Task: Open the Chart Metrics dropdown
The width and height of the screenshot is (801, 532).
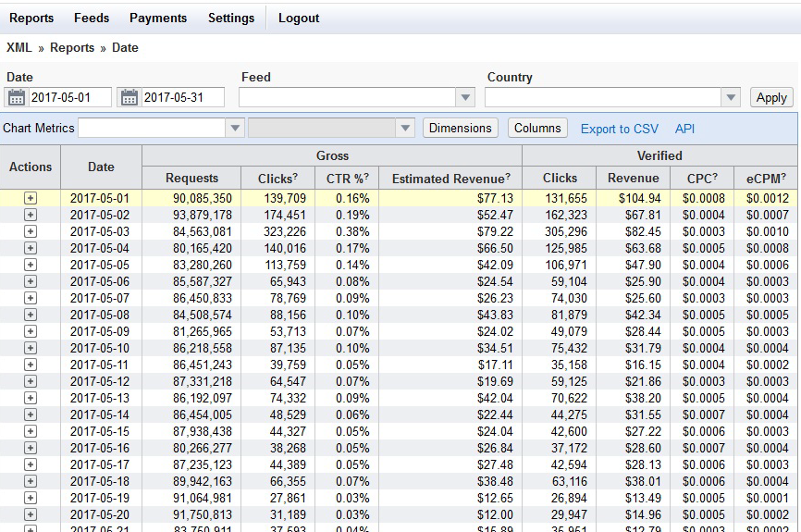Action: click(235, 128)
